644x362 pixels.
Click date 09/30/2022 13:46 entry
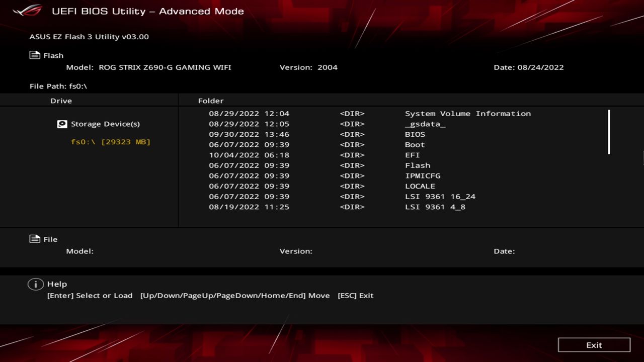(249, 134)
